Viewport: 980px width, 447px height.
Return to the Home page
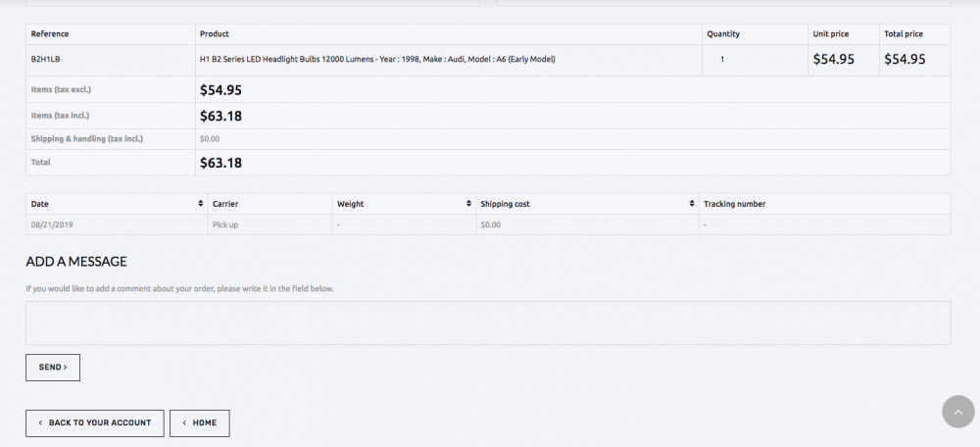pos(199,423)
